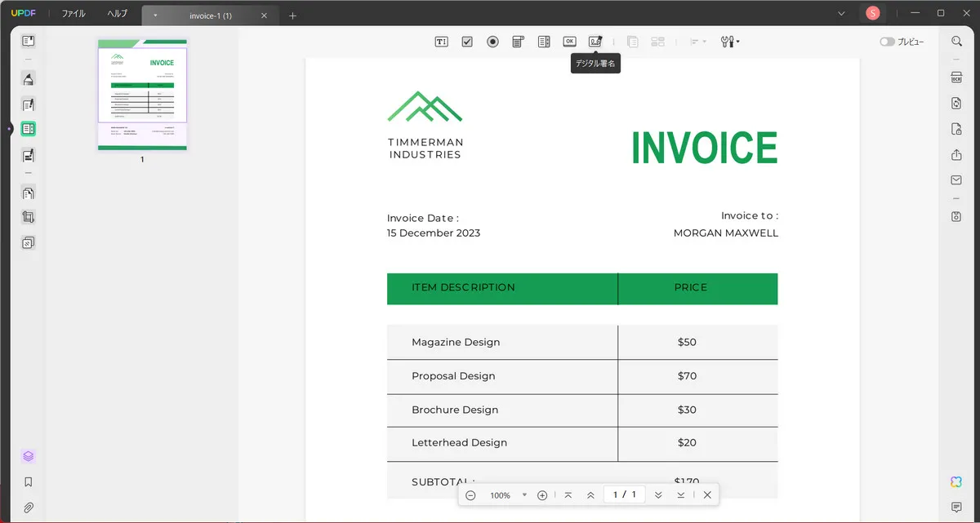The width and height of the screenshot is (980, 523).
Task: Select the Checkbox form tool
Action: [x=467, y=42]
